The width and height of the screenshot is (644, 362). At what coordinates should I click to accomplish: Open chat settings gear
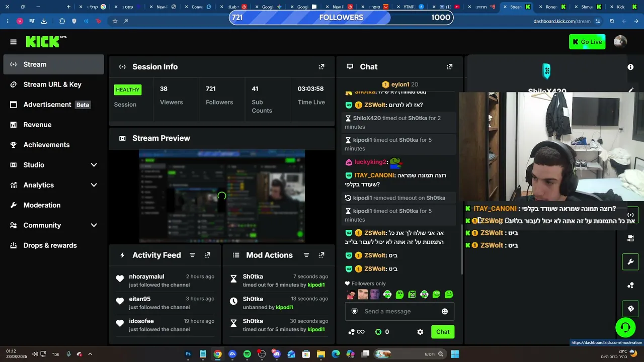(x=420, y=332)
